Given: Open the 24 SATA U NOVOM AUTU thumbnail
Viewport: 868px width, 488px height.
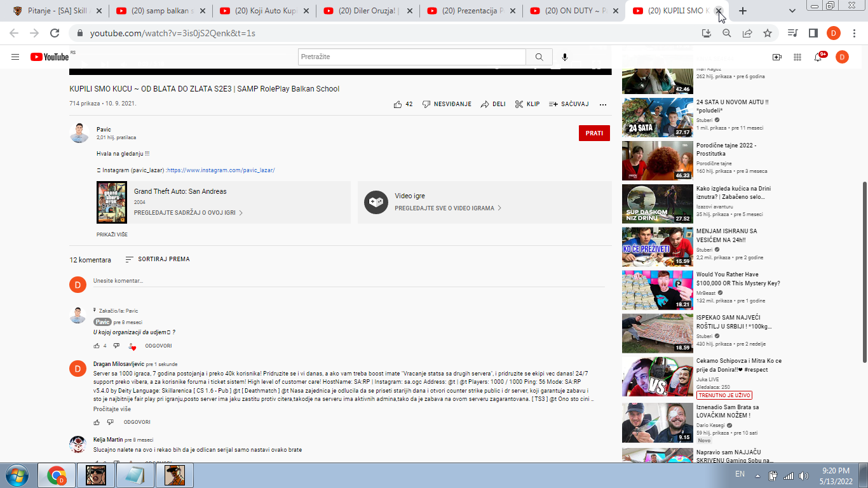Looking at the screenshot, I should (658, 117).
